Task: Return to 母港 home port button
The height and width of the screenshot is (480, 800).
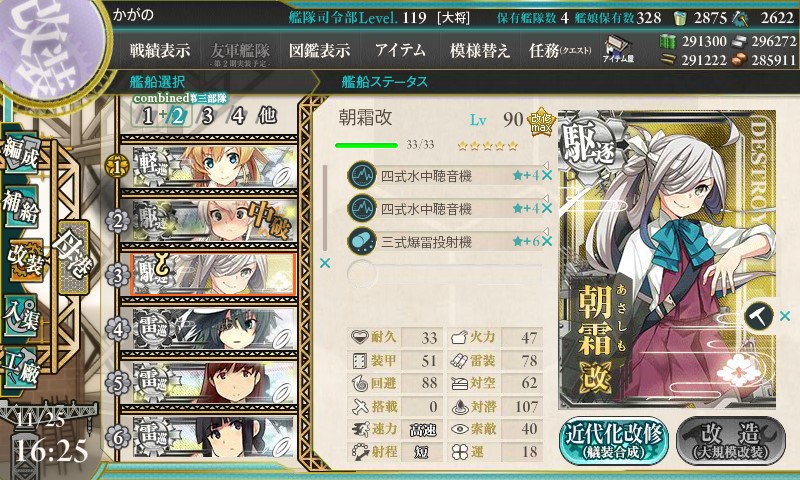Action: tap(74, 258)
